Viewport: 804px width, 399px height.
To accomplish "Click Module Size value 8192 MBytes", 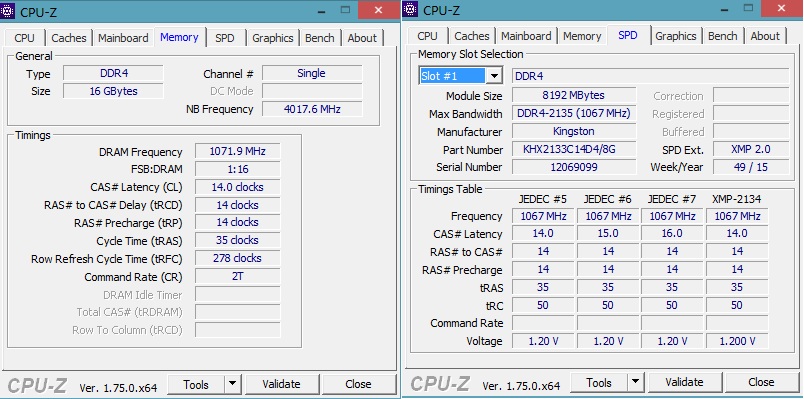I will (x=574, y=95).
